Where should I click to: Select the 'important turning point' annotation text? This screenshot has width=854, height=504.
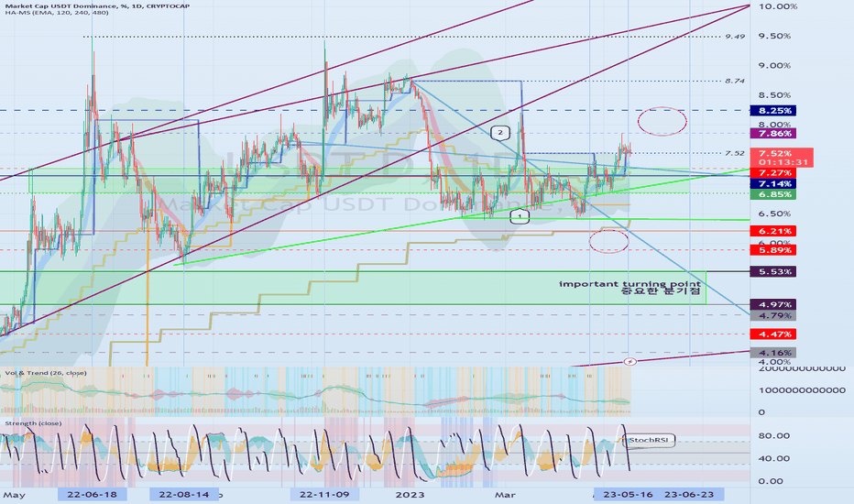[630, 283]
